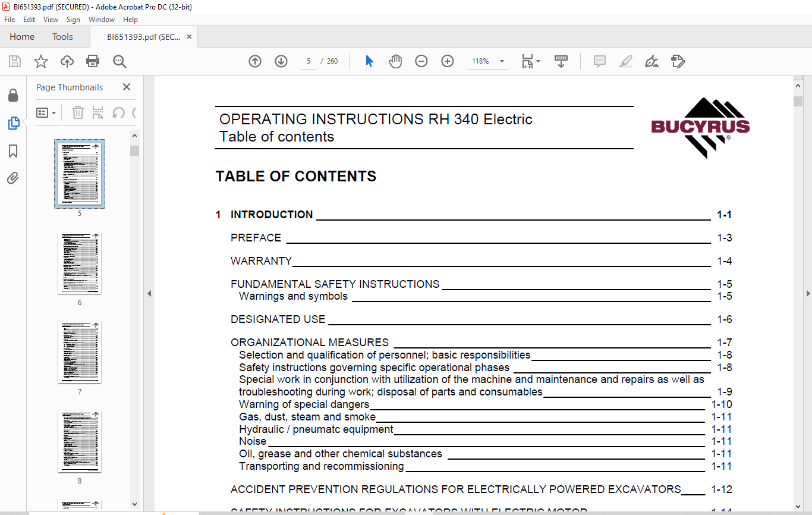Viewport: 812px width, 515px height.
Task: Click the stamp tool icon
Action: tap(678, 61)
